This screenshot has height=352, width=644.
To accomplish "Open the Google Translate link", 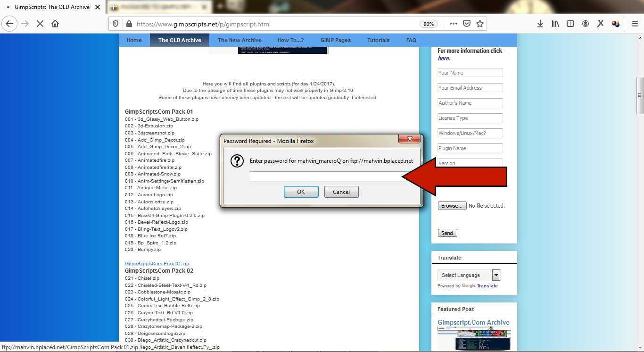I will pyautogui.click(x=480, y=286).
